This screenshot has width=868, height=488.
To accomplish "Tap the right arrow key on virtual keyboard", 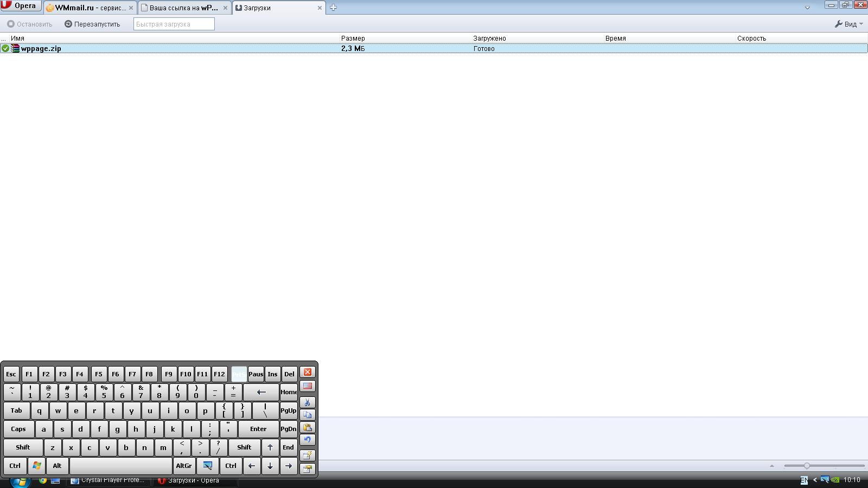I will [288, 466].
